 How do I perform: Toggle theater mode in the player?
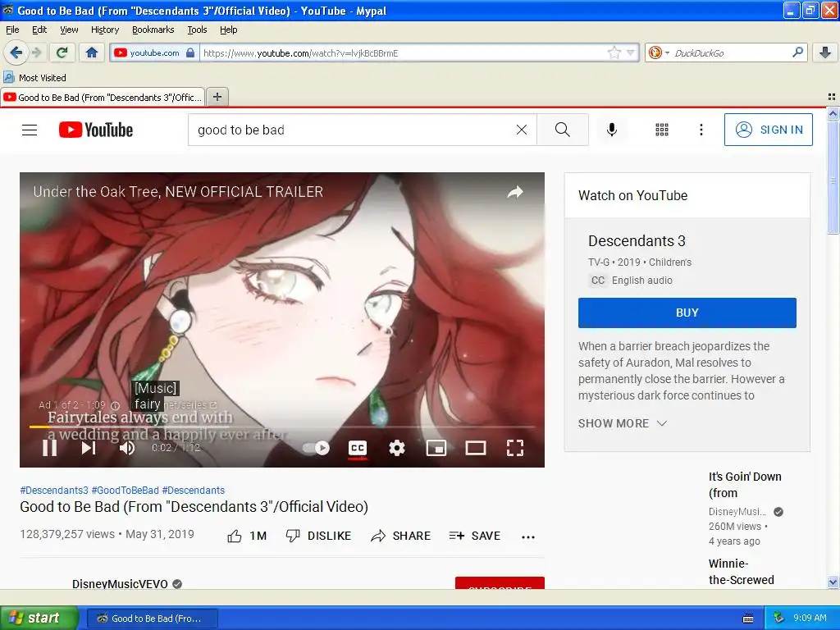coord(476,447)
